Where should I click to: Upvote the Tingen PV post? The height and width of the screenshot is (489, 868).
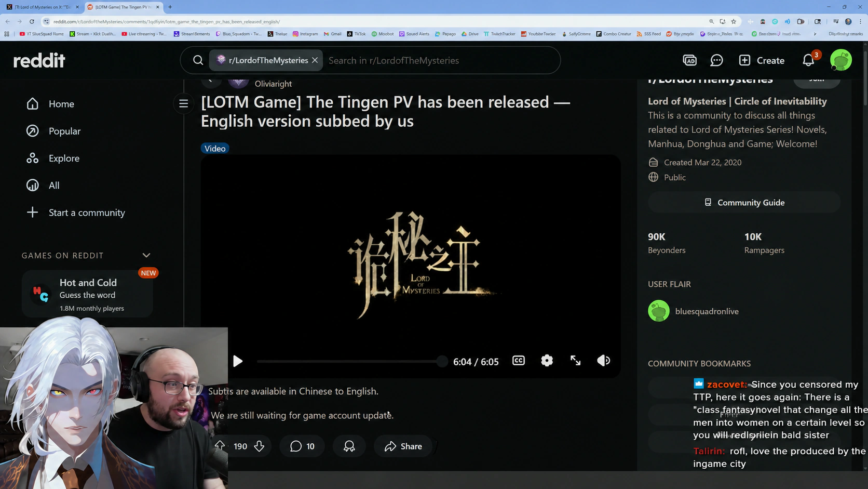[220, 446]
